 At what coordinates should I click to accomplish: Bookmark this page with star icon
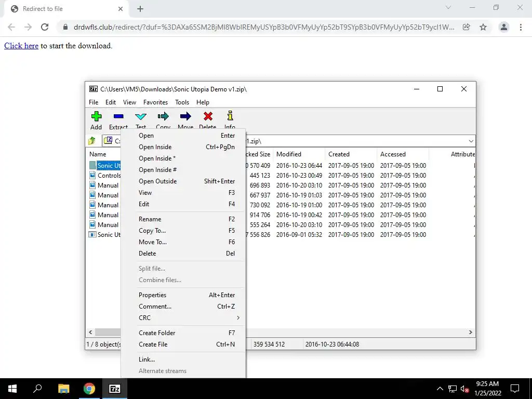483,27
